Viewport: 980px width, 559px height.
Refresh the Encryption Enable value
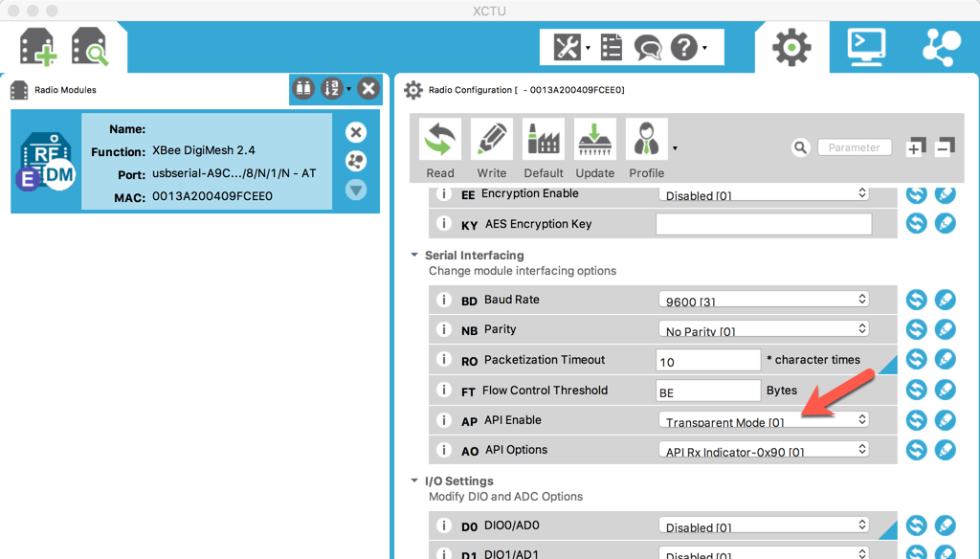pos(916,194)
